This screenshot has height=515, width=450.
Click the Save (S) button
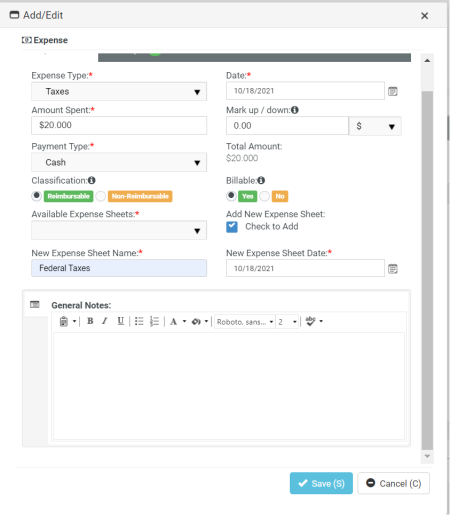(x=321, y=483)
